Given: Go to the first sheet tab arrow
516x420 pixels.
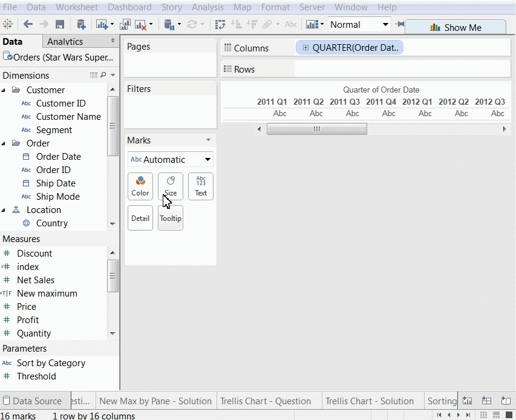Looking at the screenshot, I should [439, 415].
